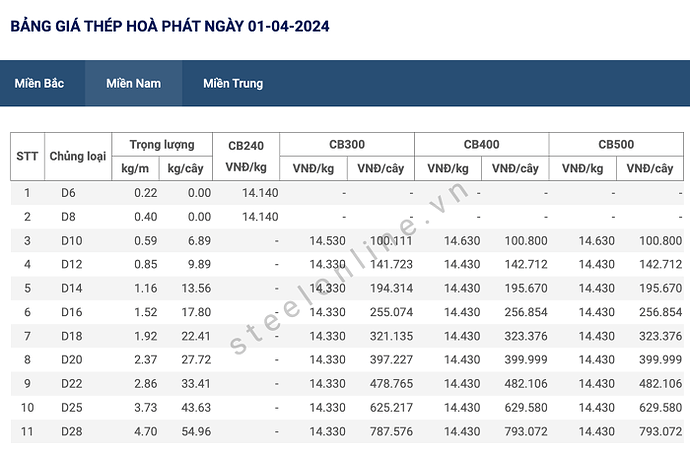Click the 27.72 kg/cây value for D20
Viewport: 690px width, 453px height.
(196, 360)
